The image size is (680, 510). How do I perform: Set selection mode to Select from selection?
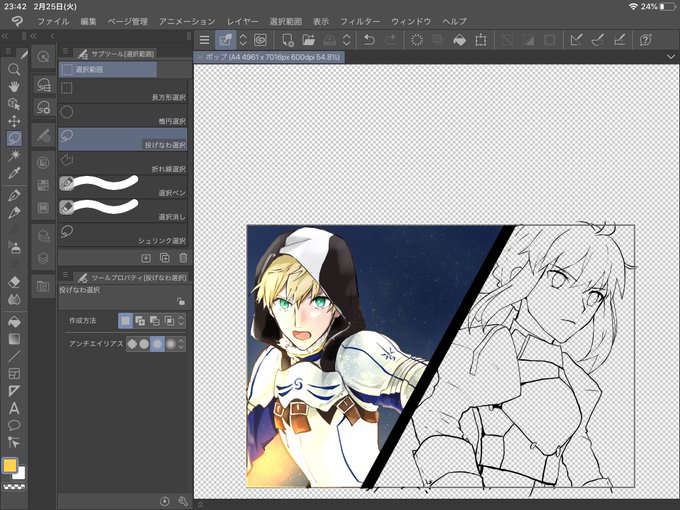[x=169, y=320]
